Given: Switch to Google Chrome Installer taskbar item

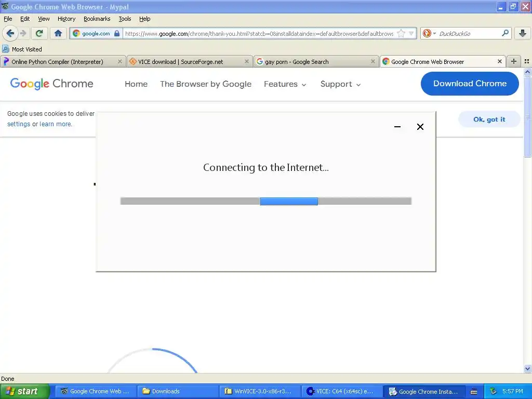Looking at the screenshot, I should point(424,391).
